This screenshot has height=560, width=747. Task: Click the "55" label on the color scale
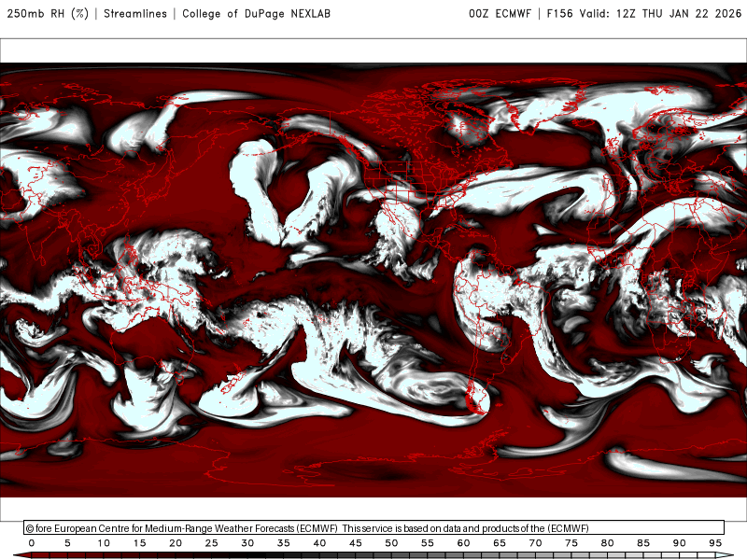click(x=428, y=543)
